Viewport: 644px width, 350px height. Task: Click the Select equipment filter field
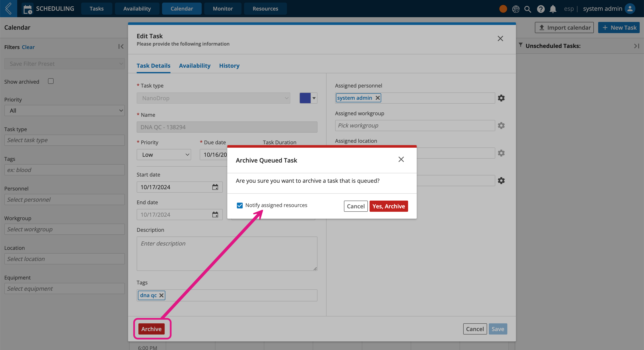[x=65, y=289]
